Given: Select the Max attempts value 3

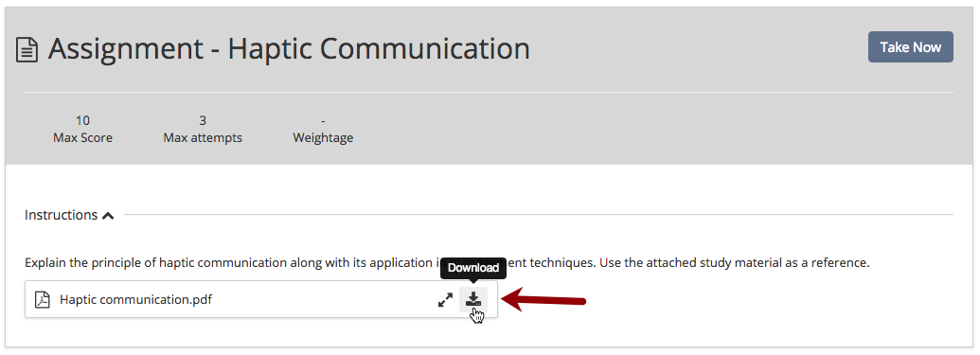Looking at the screenshot, I should [203, 120].
